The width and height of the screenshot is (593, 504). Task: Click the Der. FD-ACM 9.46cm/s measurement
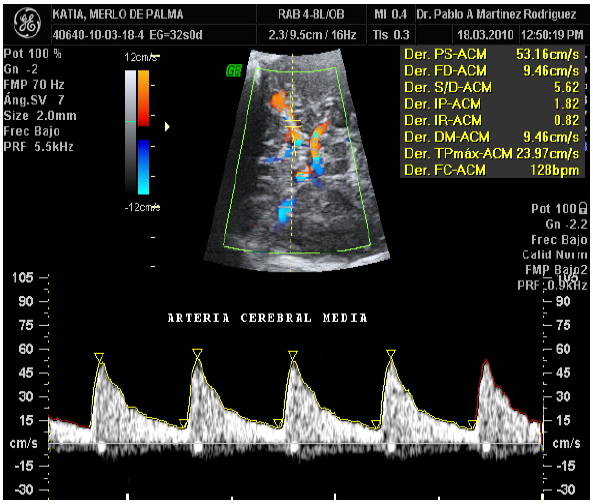(x=492, y=71)
